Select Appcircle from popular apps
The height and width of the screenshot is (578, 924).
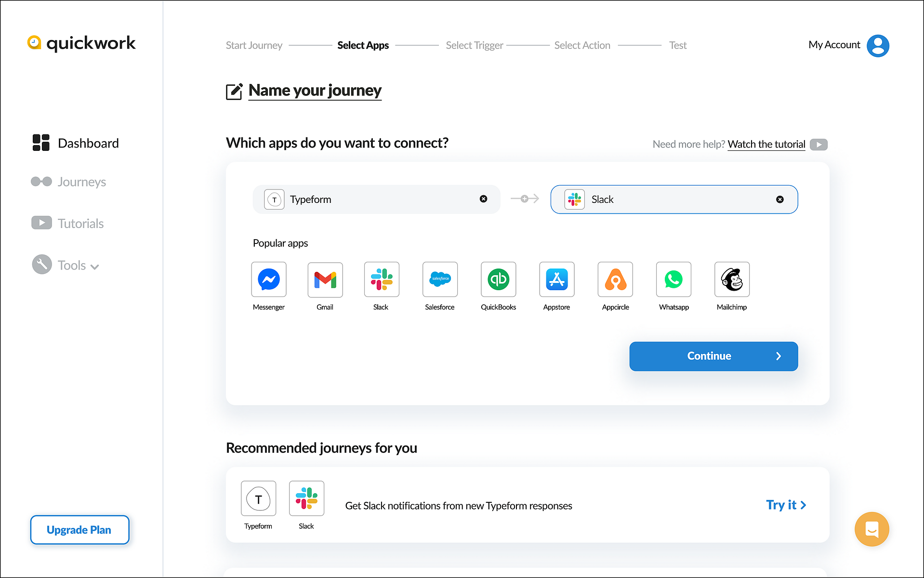point(615,279)
